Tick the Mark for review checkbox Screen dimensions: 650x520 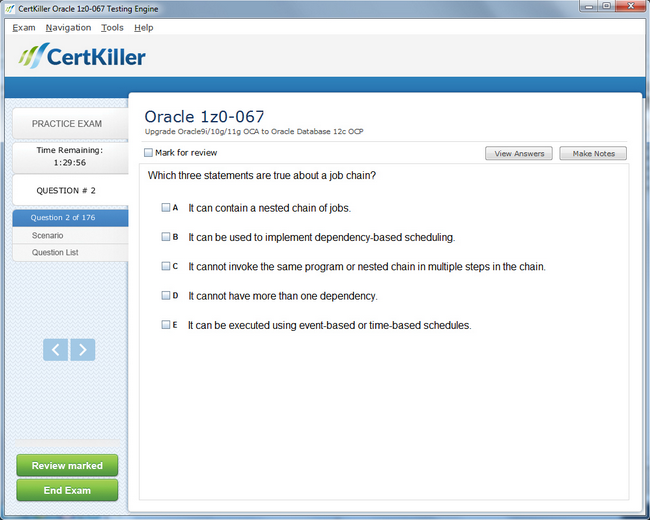tap(148, 153)
